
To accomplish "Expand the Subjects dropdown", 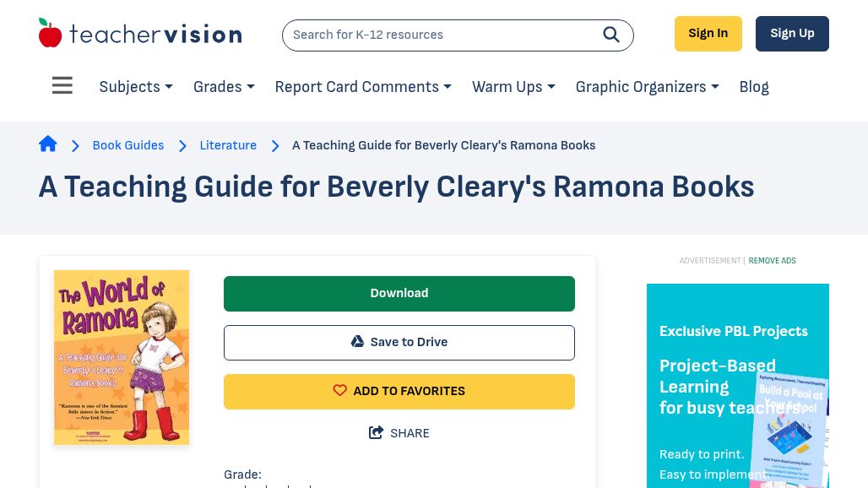I will (136, 87).
